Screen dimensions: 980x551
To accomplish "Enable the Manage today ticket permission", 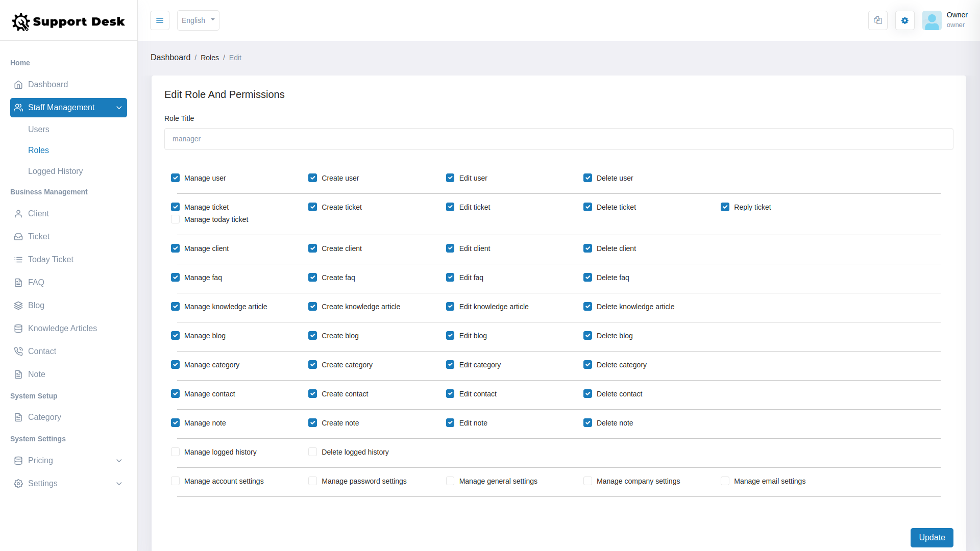I will [175, 219].
